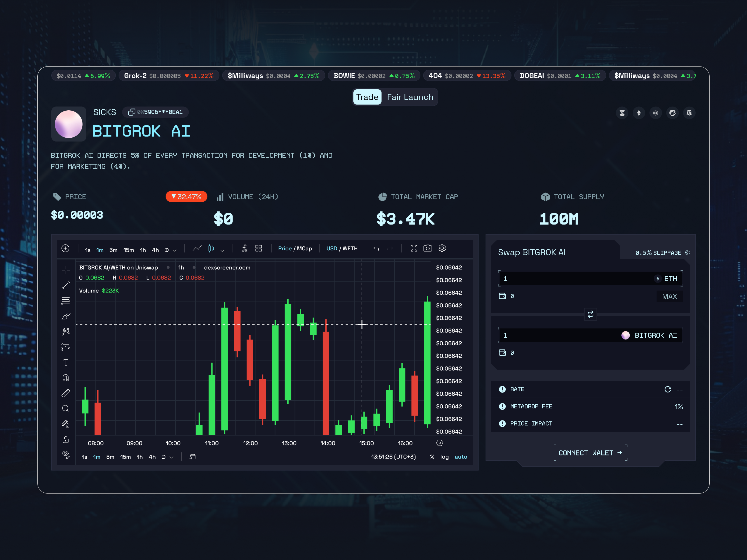The image size is (747, 560).
Task: Click the camera snapshot icon on chart toolbar
Action: (428, 248)
